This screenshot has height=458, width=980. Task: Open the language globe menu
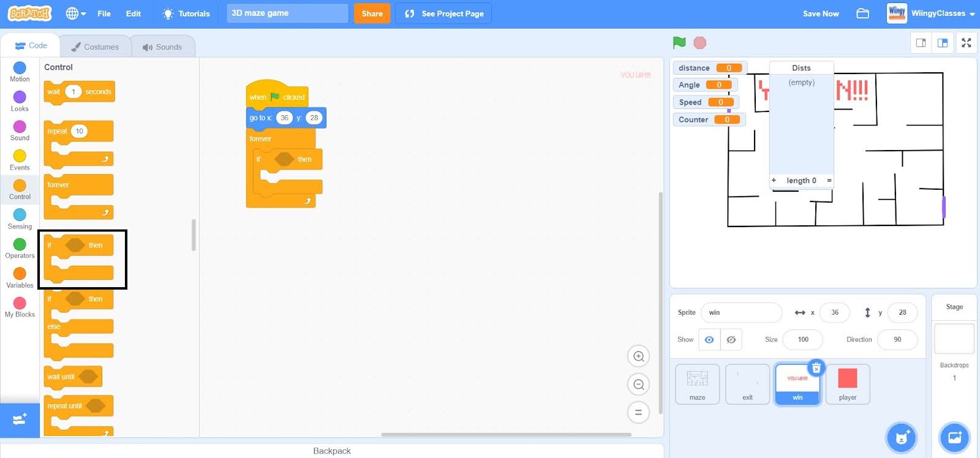[x=75, y=13]
